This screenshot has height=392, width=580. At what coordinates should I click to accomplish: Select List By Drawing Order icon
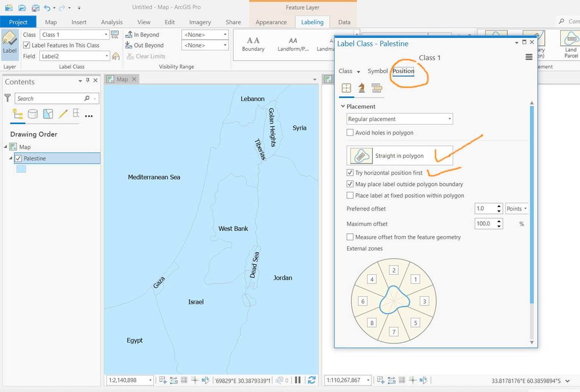[x=17, y=114]
